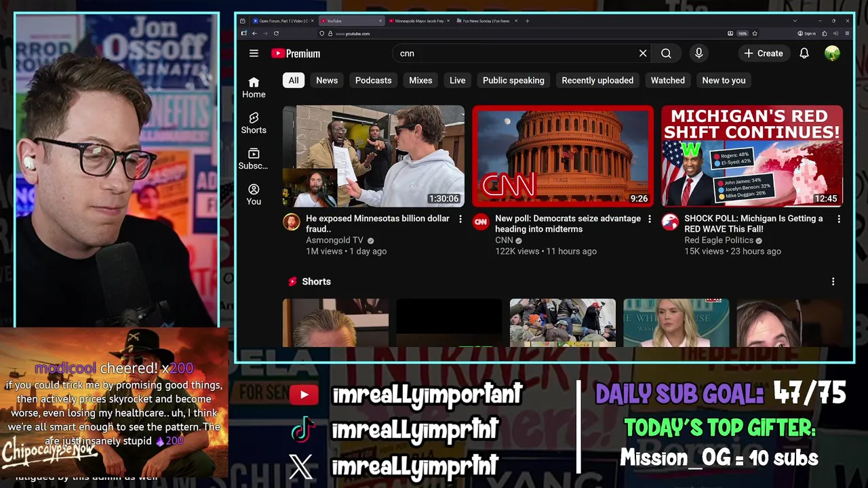This screenshot has height=488, width=868.
Task: Open the notifications bell
Action: (x=804, y=54)
